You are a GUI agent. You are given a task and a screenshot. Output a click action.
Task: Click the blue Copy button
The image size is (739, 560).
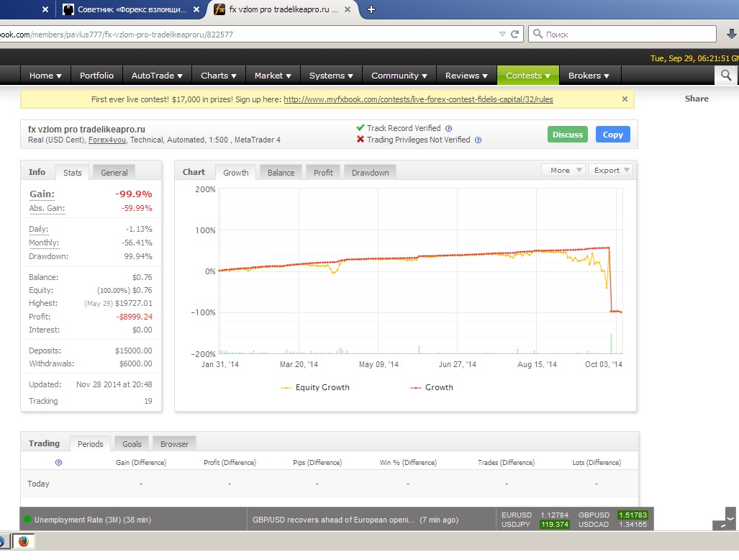coord(612,135)
